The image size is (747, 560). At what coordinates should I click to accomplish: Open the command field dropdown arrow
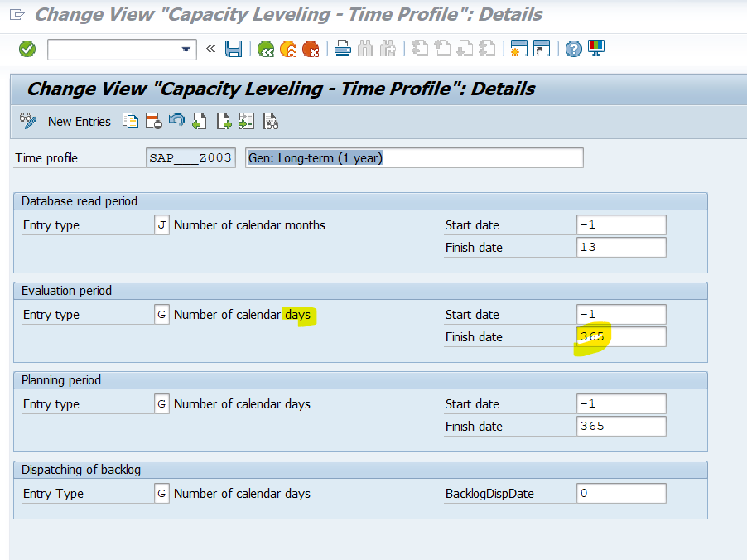click(186, 49)
